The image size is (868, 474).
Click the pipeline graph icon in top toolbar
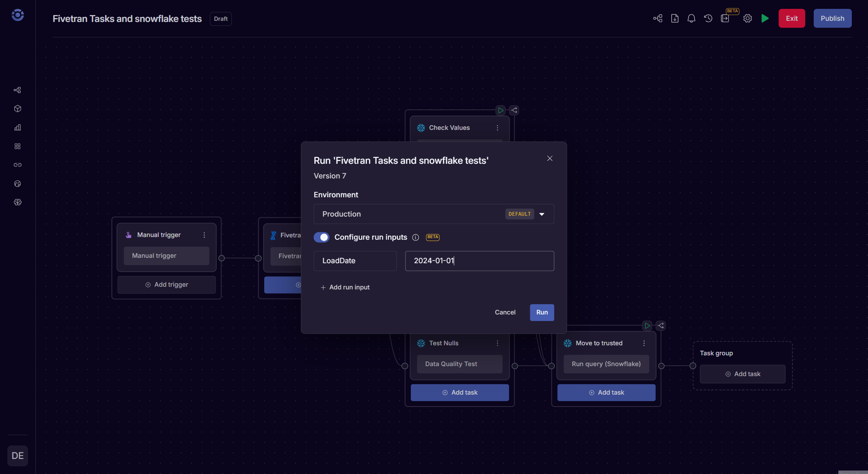point(658,18)
